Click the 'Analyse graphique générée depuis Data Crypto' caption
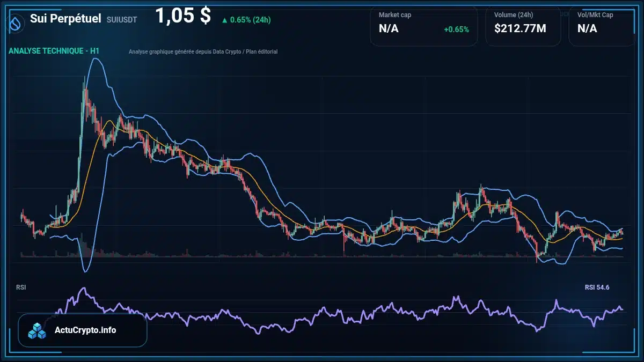 pyautogui.click(x=203, y=51)
